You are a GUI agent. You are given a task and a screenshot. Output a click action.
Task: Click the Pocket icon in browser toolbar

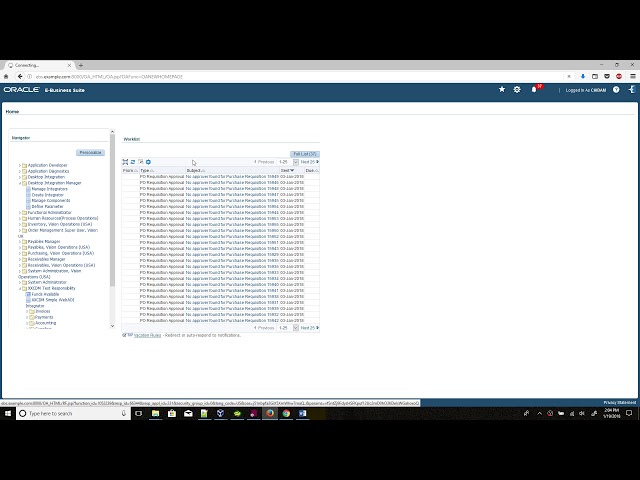[607, 76]
